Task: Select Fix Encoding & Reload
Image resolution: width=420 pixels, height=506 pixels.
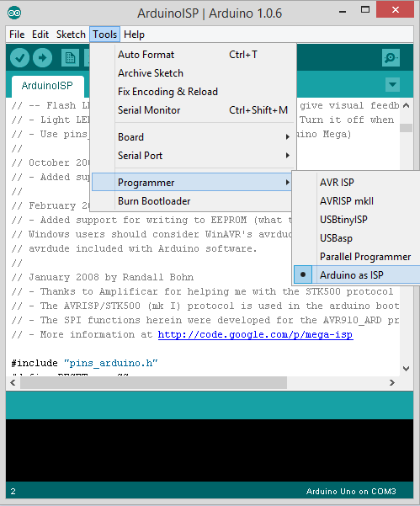Action: [192, 92]
